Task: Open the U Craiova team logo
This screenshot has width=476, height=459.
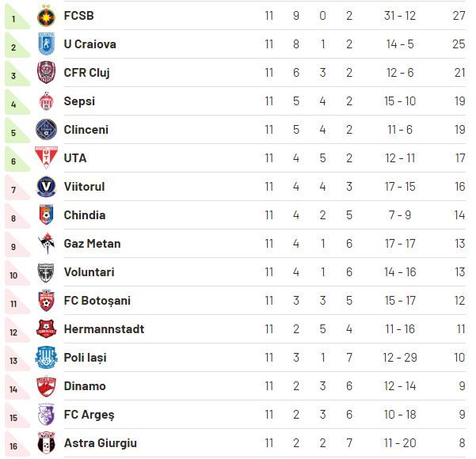Action: pyautogui.click(x=46, y=44)
